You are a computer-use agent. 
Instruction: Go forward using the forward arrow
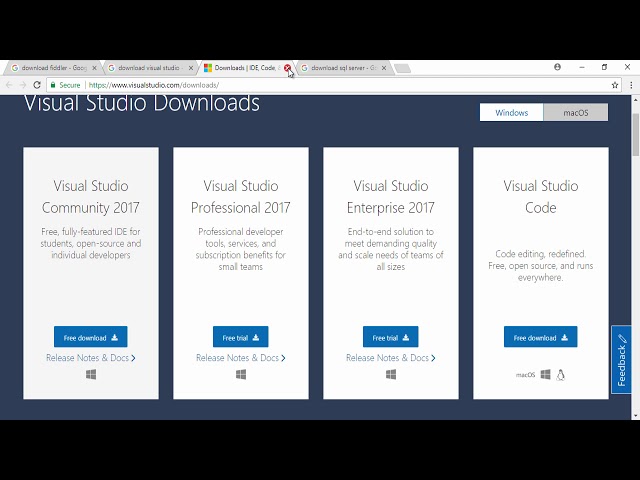pyautogui.click(x=23, y=85)
